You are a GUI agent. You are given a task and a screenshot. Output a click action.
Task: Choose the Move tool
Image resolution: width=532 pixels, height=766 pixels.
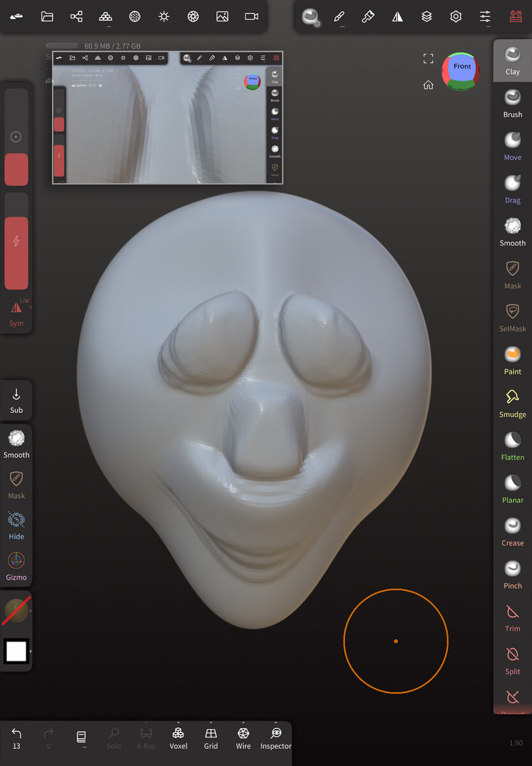512,146
